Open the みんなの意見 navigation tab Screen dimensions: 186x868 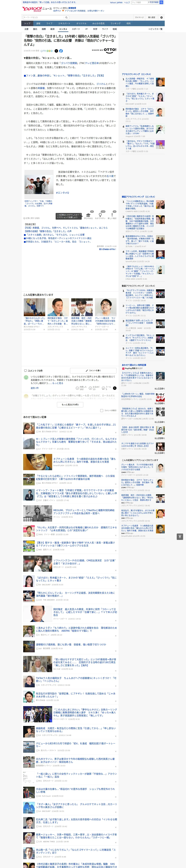(x=98, y=24)
